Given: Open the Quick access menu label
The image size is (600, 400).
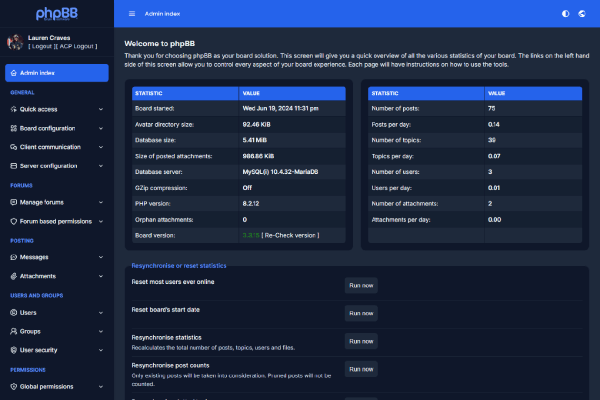Looking at the screenshot, I should (x=39, y=109).
